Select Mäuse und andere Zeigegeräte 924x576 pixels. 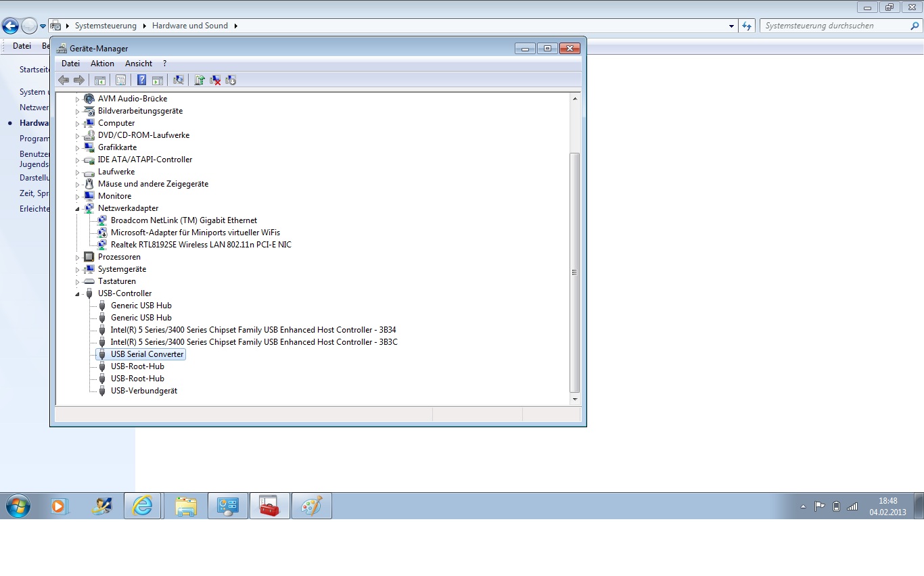(153, 184)
